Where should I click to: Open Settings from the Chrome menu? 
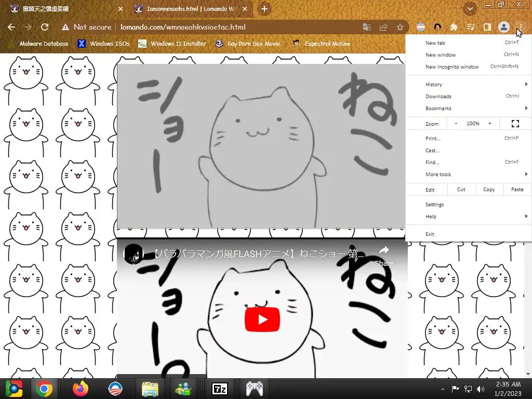(x=469, y=204)
